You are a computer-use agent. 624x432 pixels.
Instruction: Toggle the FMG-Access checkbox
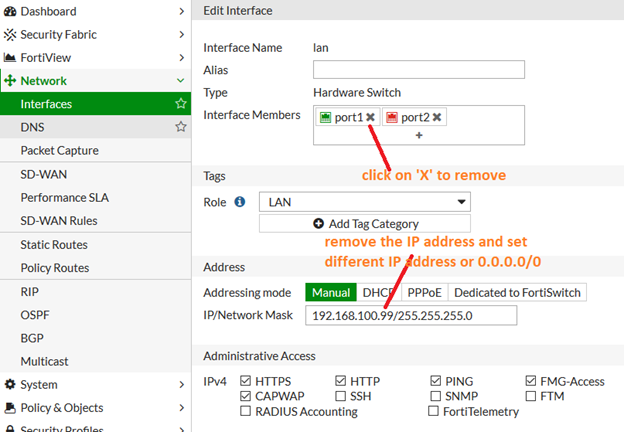coord(532,381)
